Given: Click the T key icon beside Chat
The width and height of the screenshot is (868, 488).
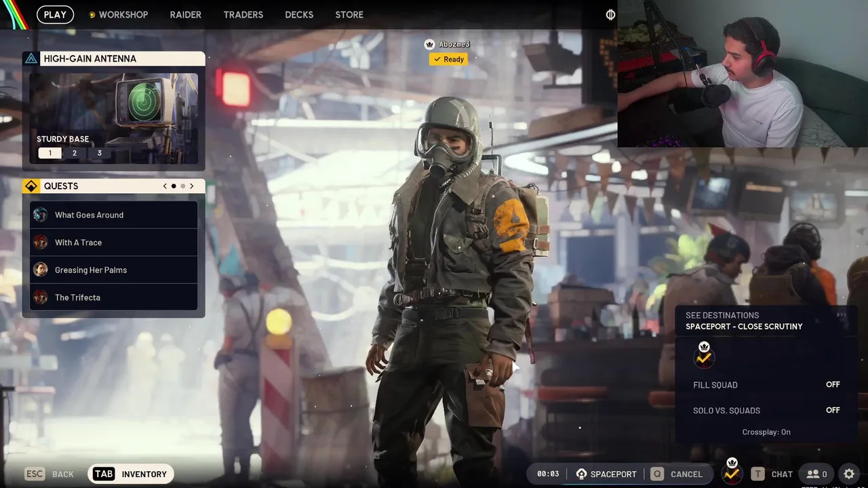Looking at the screenshot, I should tap(757, 474).
